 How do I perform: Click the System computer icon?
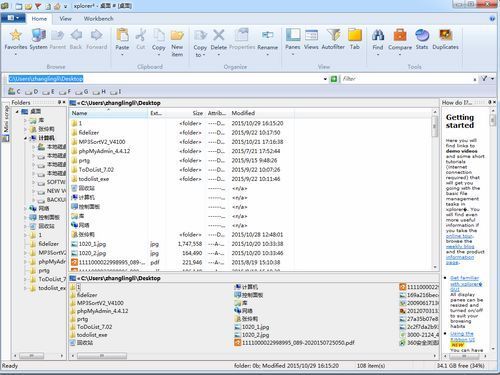pyautogui.click(x=39, y=40)
